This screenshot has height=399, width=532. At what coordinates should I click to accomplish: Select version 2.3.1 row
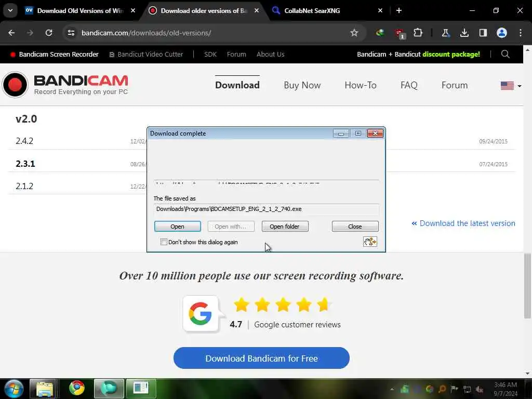point(25,164)
